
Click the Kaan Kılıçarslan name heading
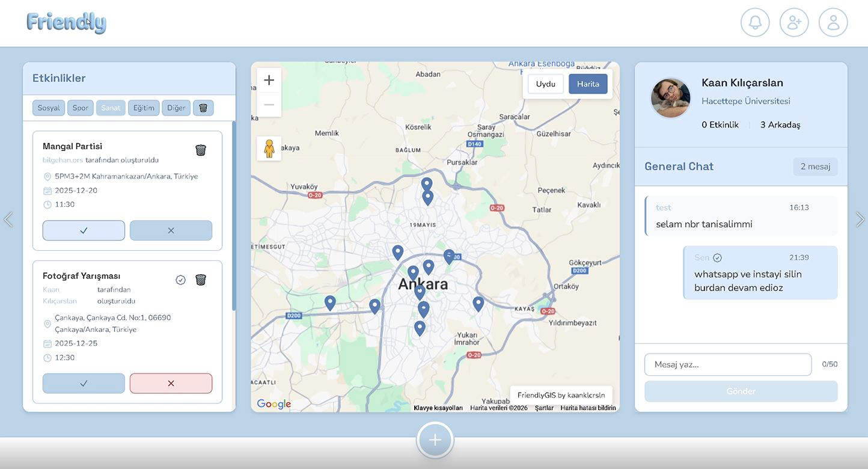tap(742, 82)
